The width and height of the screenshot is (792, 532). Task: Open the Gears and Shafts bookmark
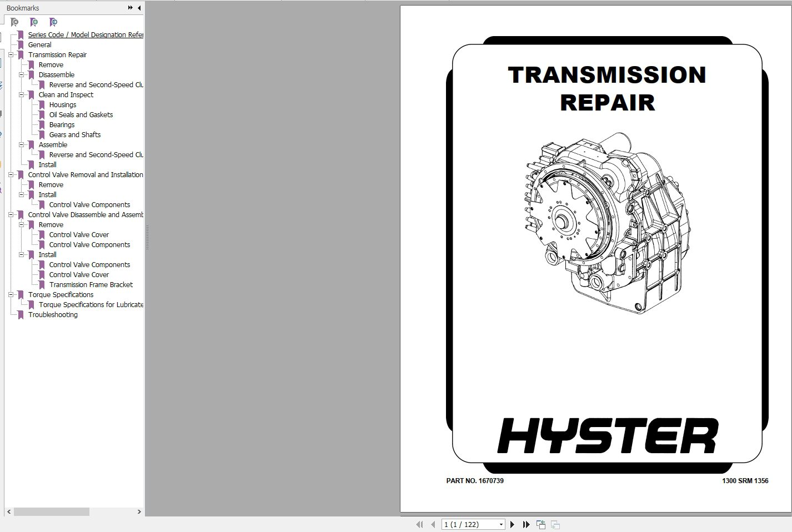click(x=74, y=135)
